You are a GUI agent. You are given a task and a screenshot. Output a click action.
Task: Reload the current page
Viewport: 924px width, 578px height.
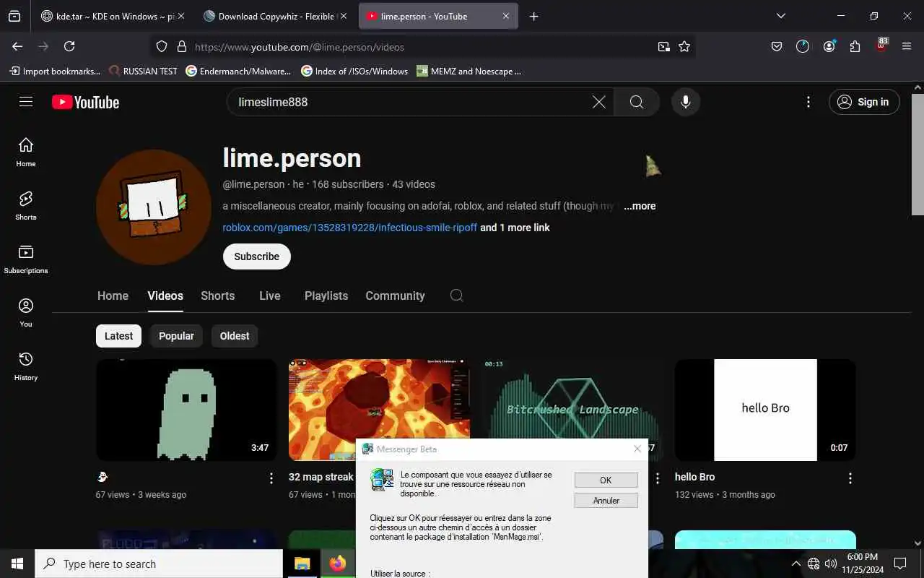point(69,46)
